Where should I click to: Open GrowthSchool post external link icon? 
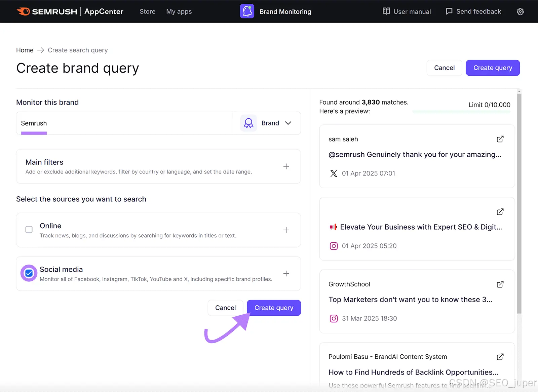[x=500, y=284]
